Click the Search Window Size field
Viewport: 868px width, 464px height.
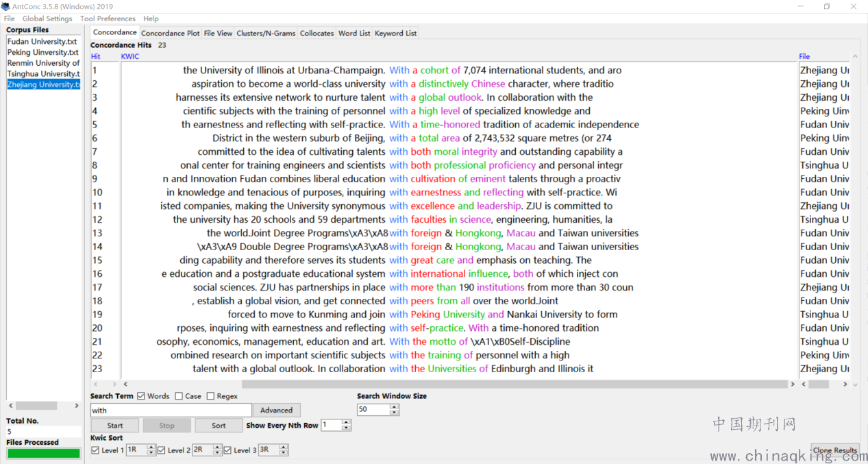[x=373, y=410]
